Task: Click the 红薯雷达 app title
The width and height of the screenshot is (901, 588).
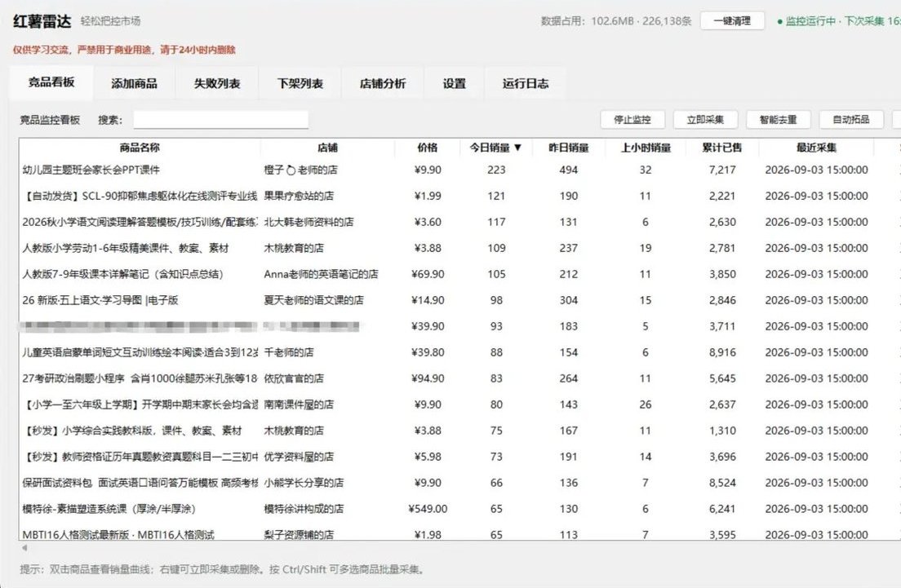Action: tap(42, 21)
